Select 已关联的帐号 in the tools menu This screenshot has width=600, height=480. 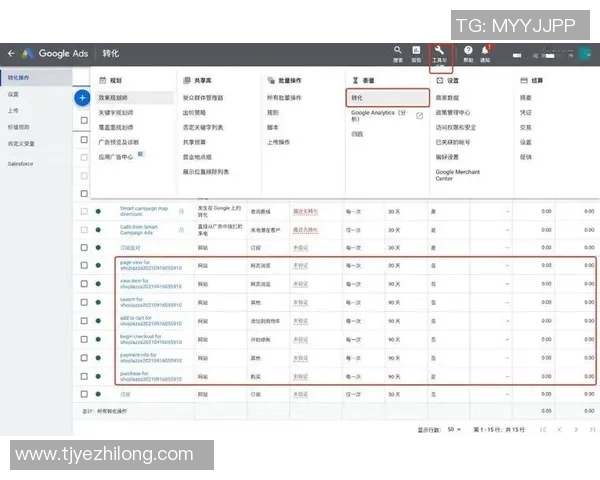[453, 142]
